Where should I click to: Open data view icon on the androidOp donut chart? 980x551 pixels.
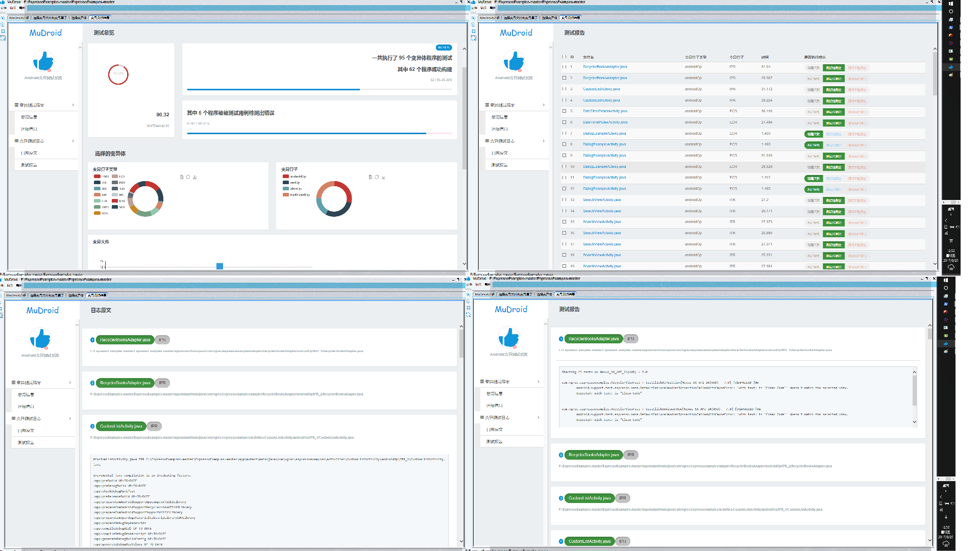click(370, 177)
